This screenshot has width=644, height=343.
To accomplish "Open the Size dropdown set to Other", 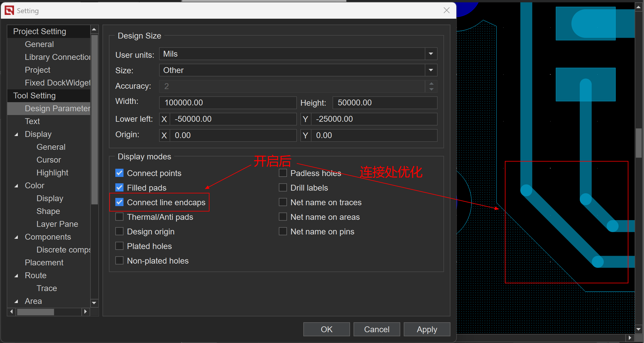I will pyautogui.click(x=431, y=70).
